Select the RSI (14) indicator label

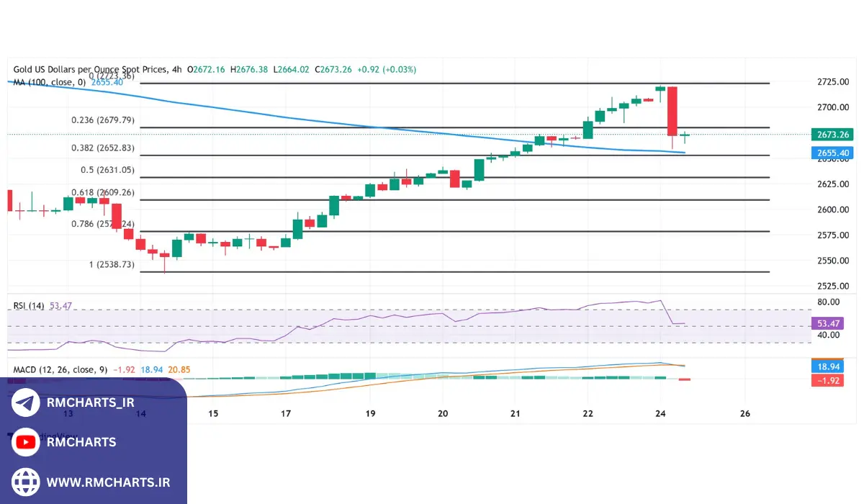coord(30,306)
